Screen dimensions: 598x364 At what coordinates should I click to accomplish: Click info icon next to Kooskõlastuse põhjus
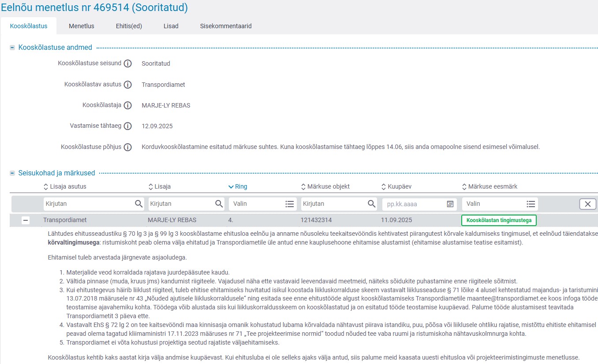(x=127, y=147)
